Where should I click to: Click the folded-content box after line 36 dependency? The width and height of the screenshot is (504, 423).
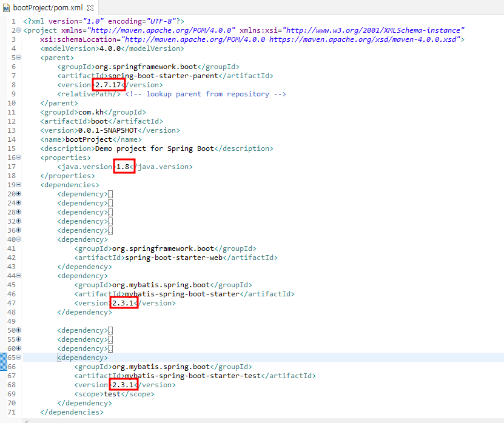110,231
